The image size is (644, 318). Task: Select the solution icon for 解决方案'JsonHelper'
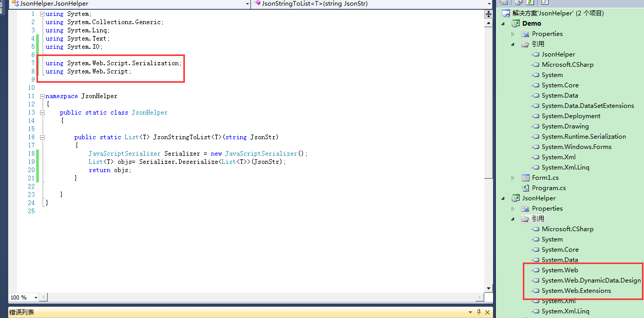coord(506,13)
